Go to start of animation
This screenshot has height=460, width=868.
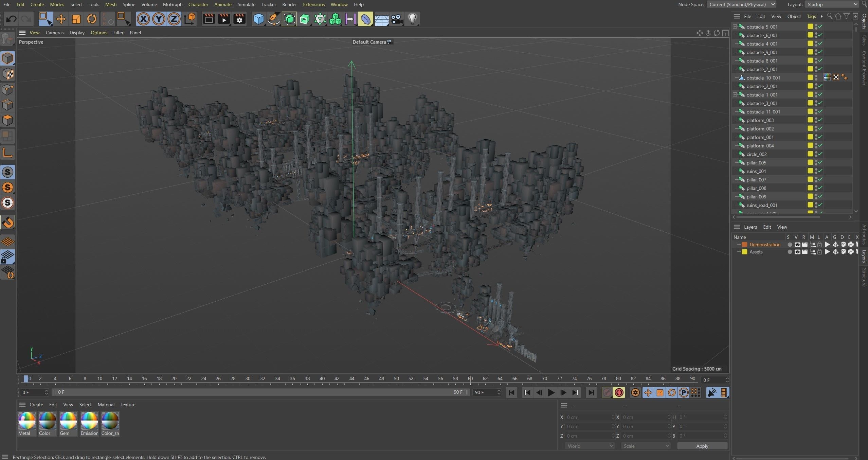point(511,393)
